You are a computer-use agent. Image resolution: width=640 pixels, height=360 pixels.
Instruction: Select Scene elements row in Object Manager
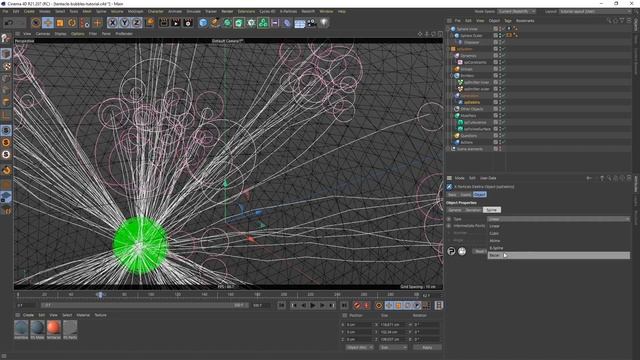[469, 149]
